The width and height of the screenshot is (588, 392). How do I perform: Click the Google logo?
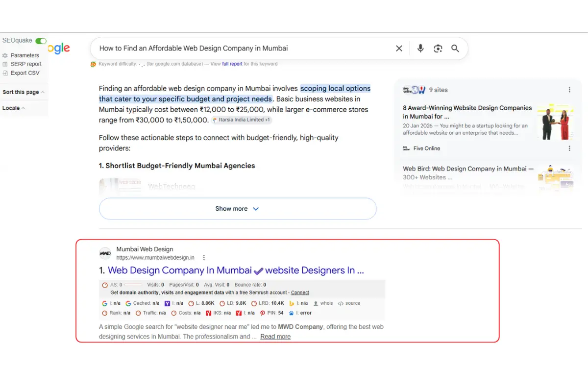[x=59, y=49]
